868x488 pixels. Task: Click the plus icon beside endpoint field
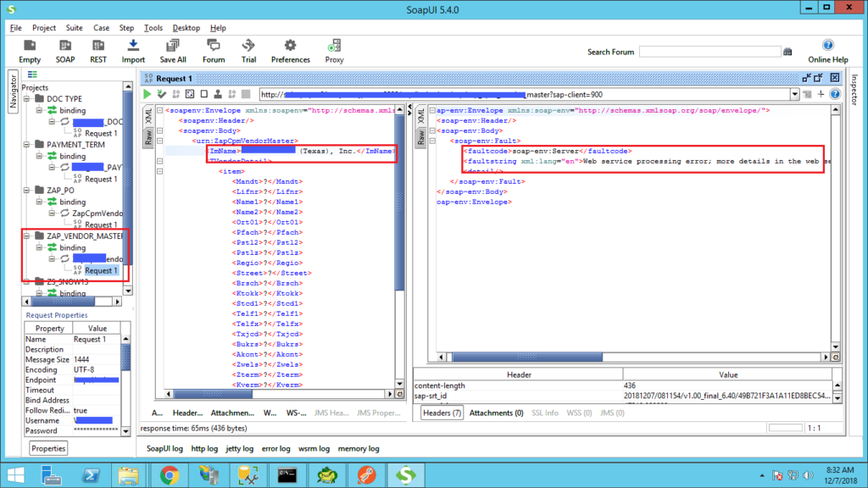821,95
